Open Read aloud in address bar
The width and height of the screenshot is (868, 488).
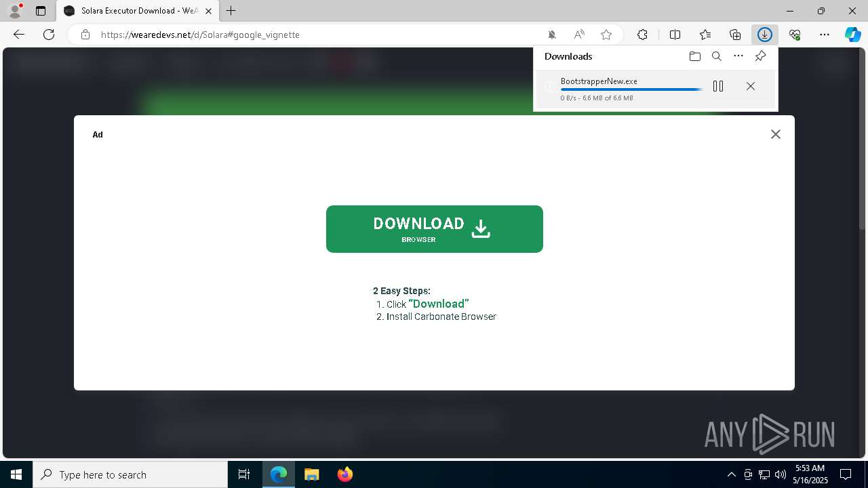coord(579,35)
